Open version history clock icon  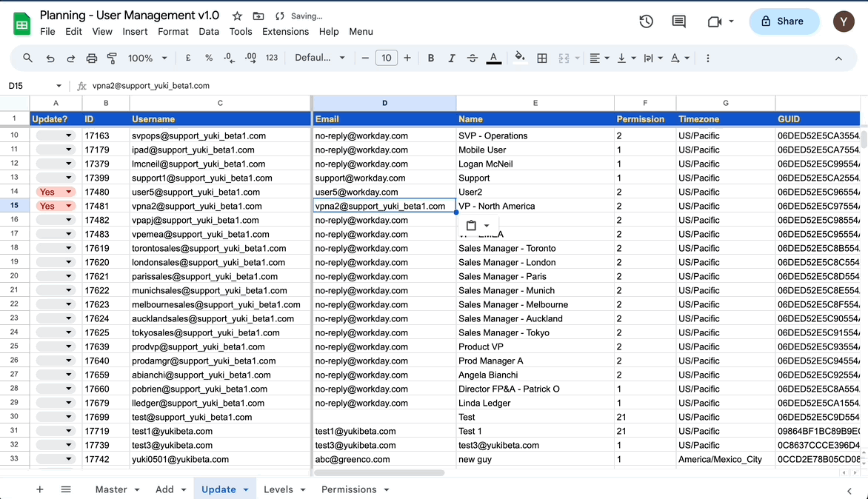[646, 21]
